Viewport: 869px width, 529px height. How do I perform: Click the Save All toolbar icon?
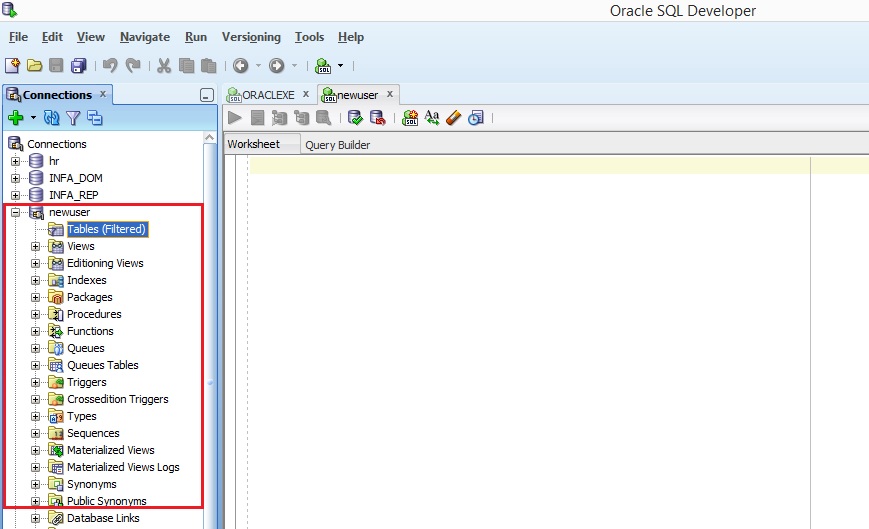coord(79,65)
